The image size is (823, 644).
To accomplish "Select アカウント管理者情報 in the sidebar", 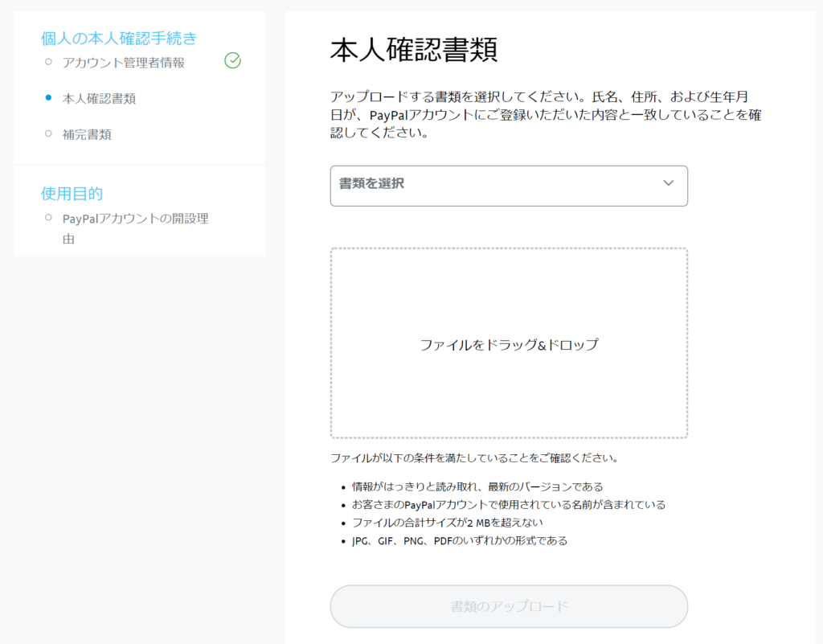I will tap(123, 62).
